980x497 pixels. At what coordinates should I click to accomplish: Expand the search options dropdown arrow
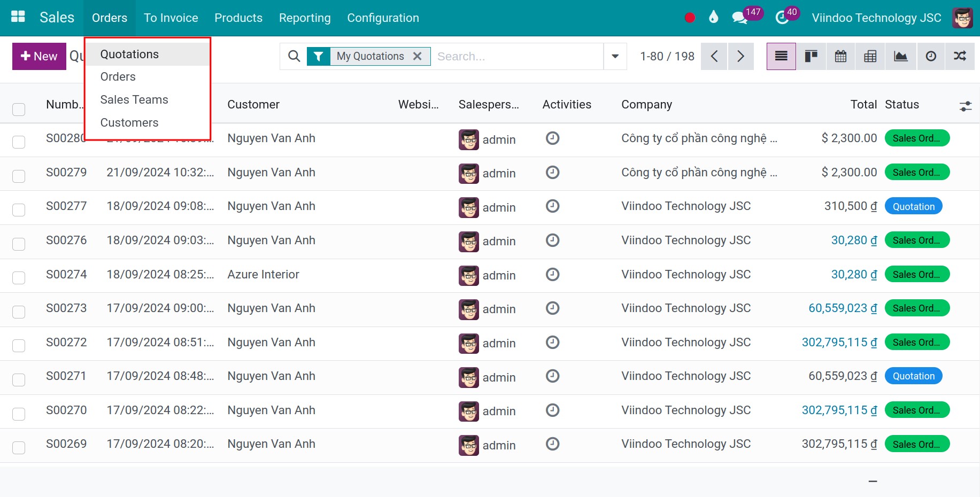(x=615, y=56)
